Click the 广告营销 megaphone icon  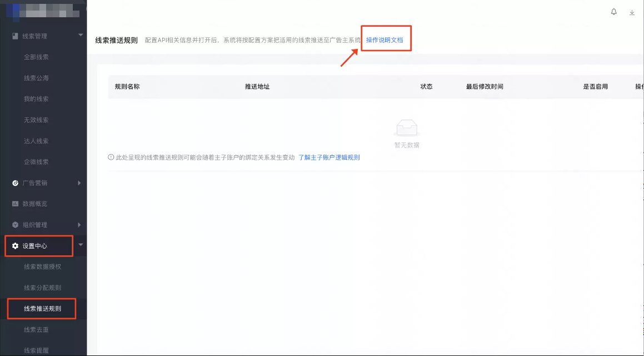coord(15,182)
